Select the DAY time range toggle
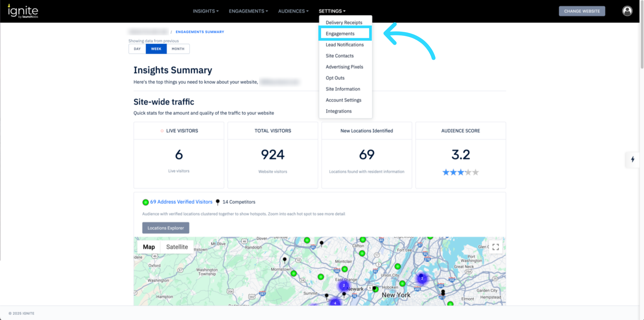This screenshot has height=320, width=644. (137, 49)
